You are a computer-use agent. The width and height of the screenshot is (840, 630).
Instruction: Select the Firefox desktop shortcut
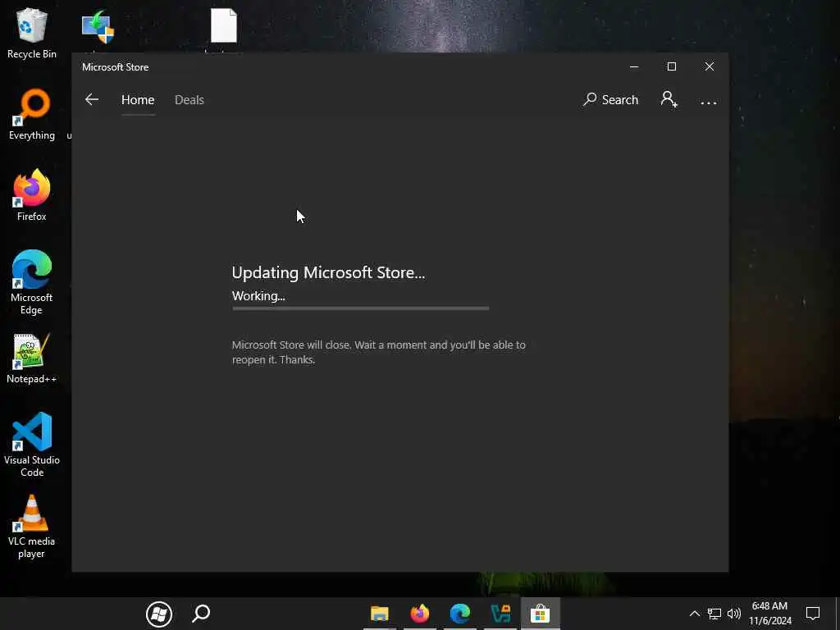pos(32,195)
